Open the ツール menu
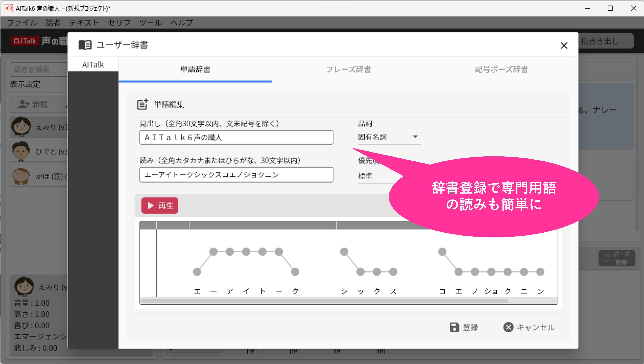 (150, 23)
